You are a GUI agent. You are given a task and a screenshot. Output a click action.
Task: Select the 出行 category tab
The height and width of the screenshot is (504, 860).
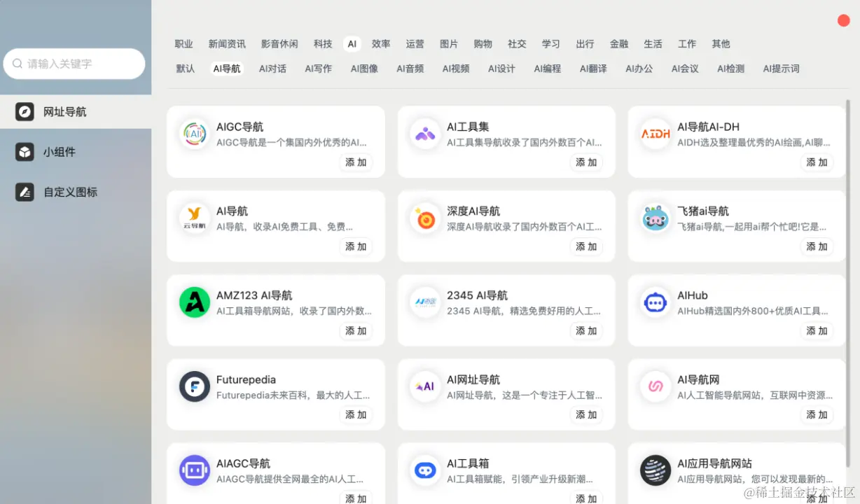[585, 44]
